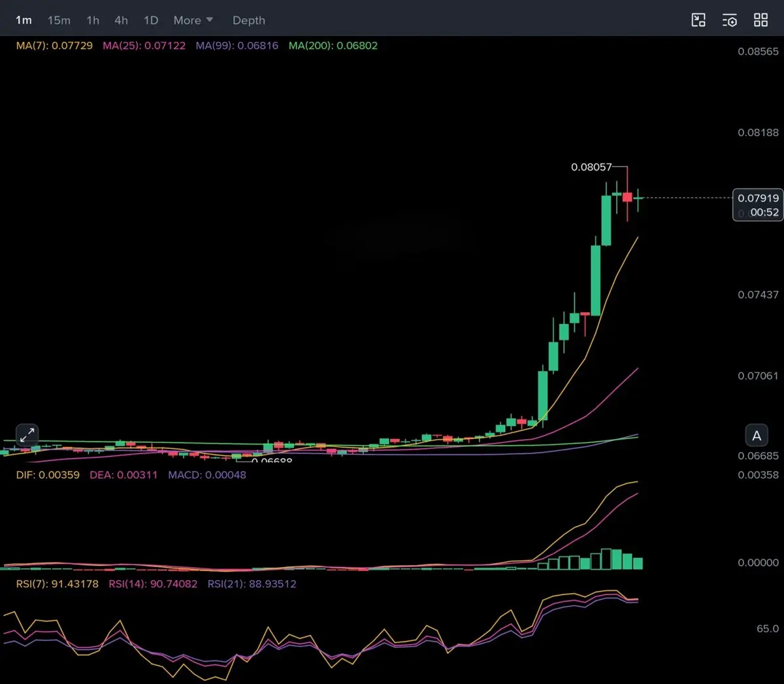
Task: Click the high price marker 0.08057
Action: coord(591,167)
